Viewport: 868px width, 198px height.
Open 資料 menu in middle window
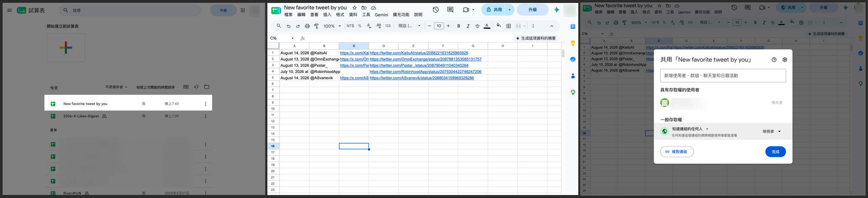click(x=353, y=15)
